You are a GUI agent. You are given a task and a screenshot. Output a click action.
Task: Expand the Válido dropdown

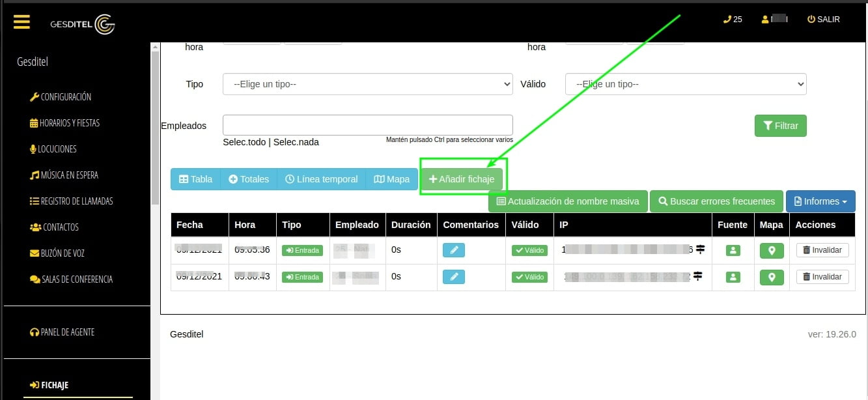pyautogui.click(x=685, y=84)
